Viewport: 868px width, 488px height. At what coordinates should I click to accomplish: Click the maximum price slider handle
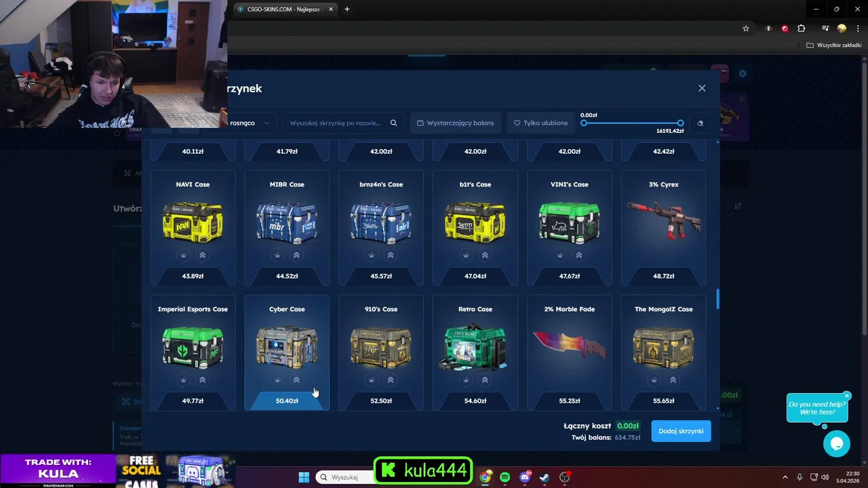[681, 123]
